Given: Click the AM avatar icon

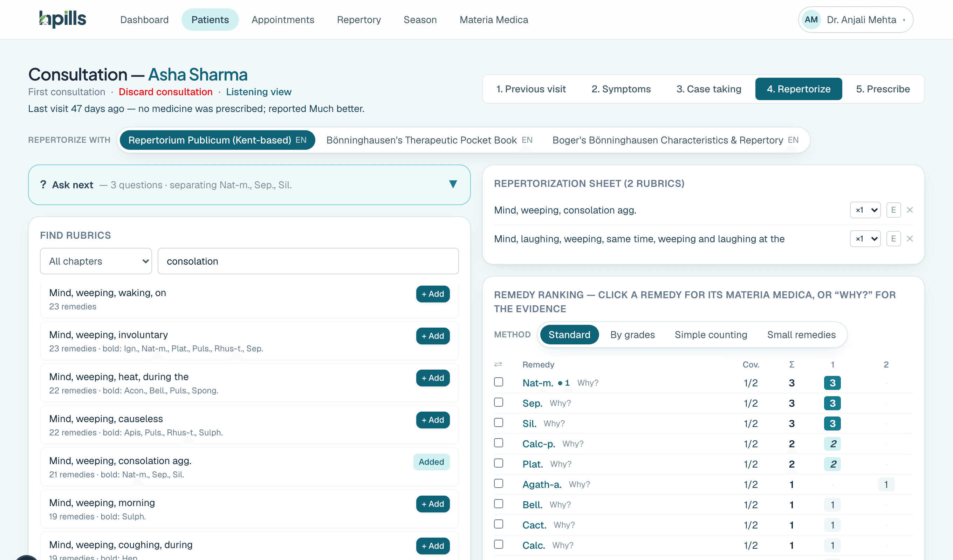Looking at the screenshot, I should 811,20.
